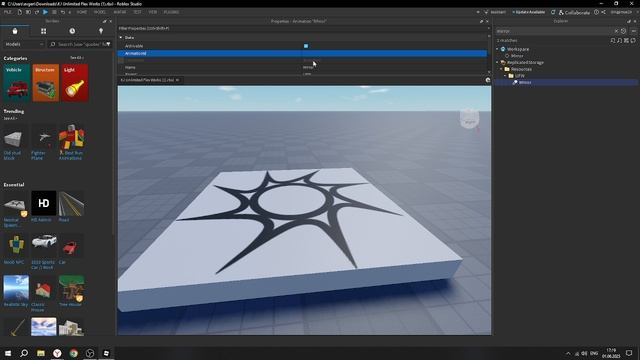640x360 pixels.
Task: Open Explorer search history clock icon
Action: 623,31
